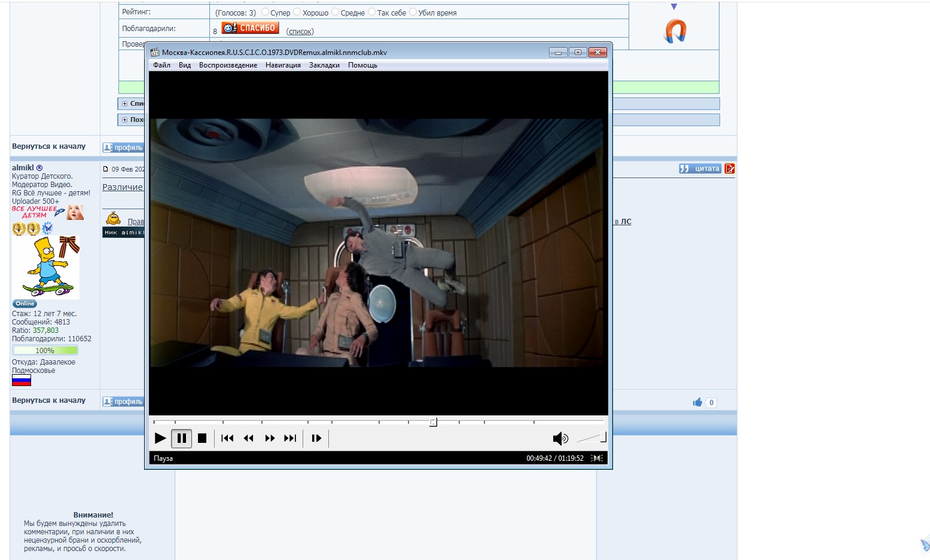Mute the player with the speaker icon
Image resolution: width=930 pixels, height=560 pixels.
[560, 439]
